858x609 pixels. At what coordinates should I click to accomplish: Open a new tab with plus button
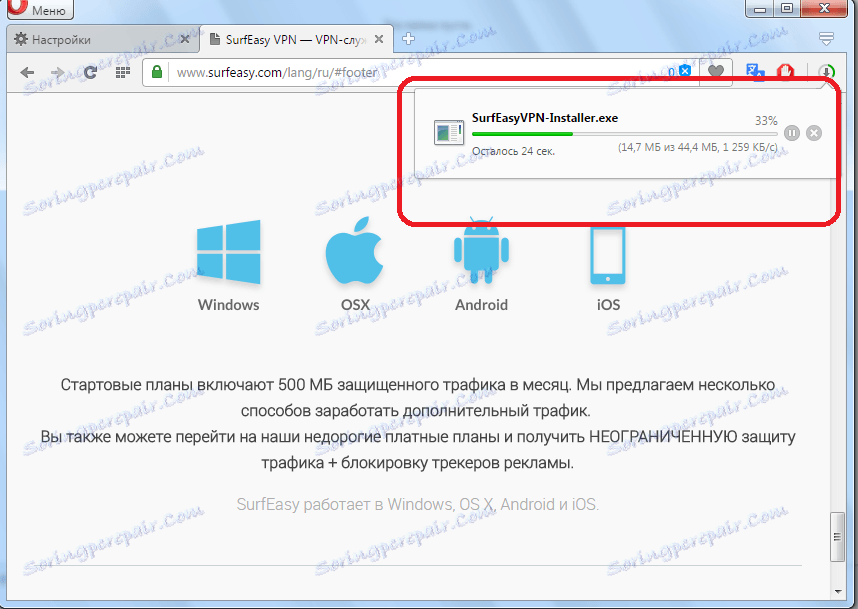coord(408,38)
